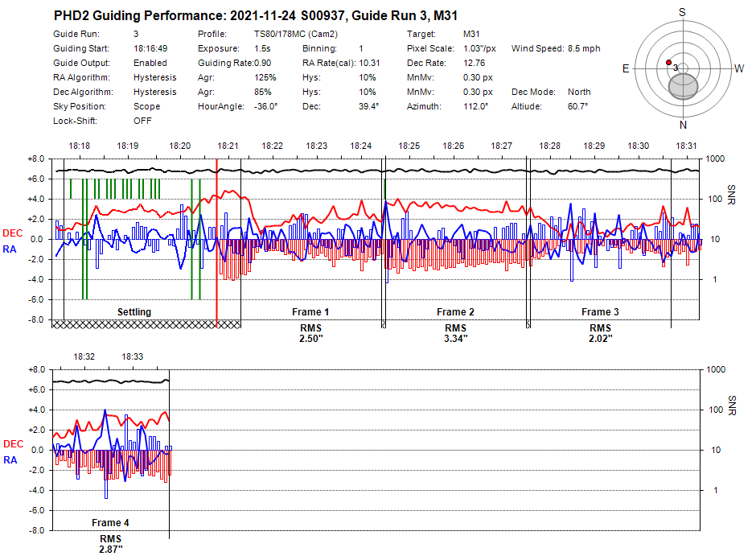This screenshot has width=756, height=556.
Task: Select the profile name TS80/178MC (Cam2)
Action: [x=295, y=35]
